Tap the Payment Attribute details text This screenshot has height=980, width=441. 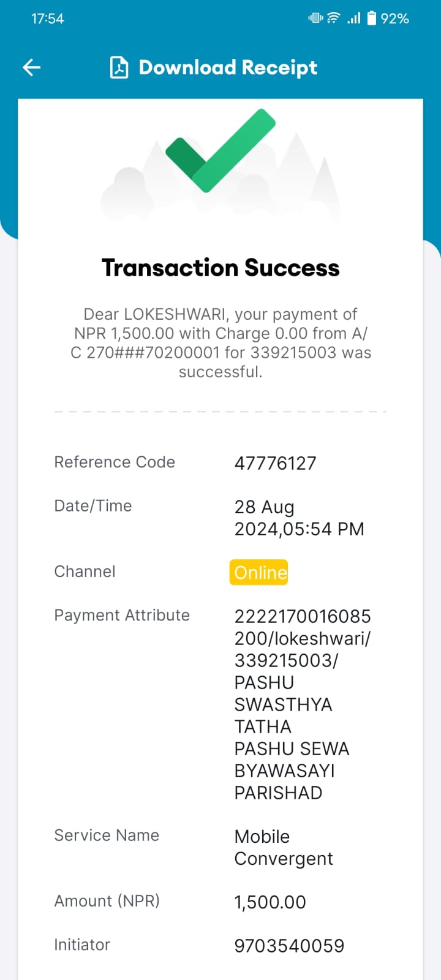(x=303, y=704)
